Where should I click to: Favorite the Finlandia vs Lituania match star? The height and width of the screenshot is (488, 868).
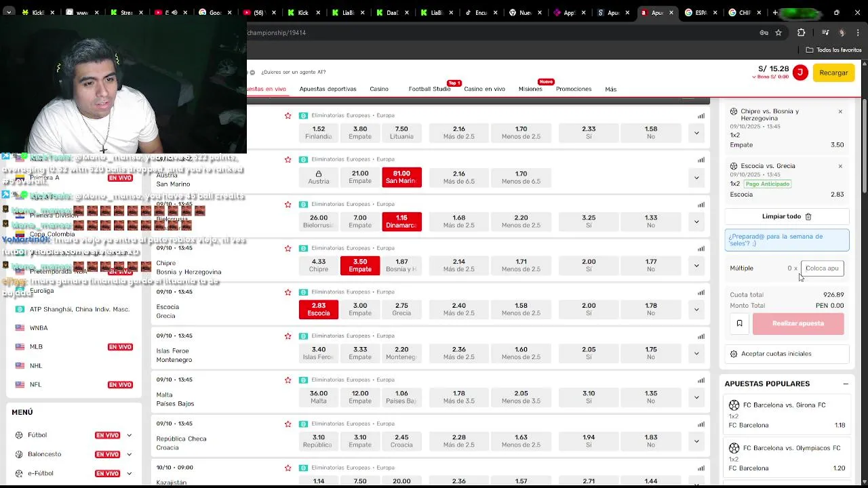288,116
